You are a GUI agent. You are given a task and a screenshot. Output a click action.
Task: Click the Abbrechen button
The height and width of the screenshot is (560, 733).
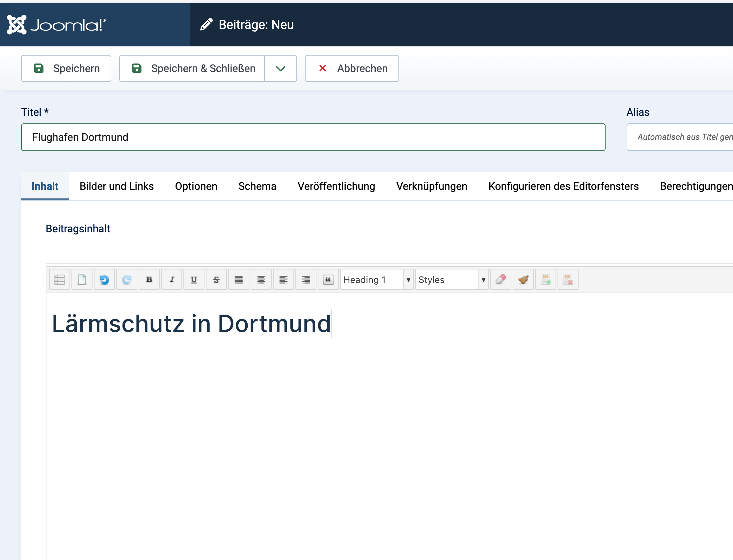[x=352, y=68]
